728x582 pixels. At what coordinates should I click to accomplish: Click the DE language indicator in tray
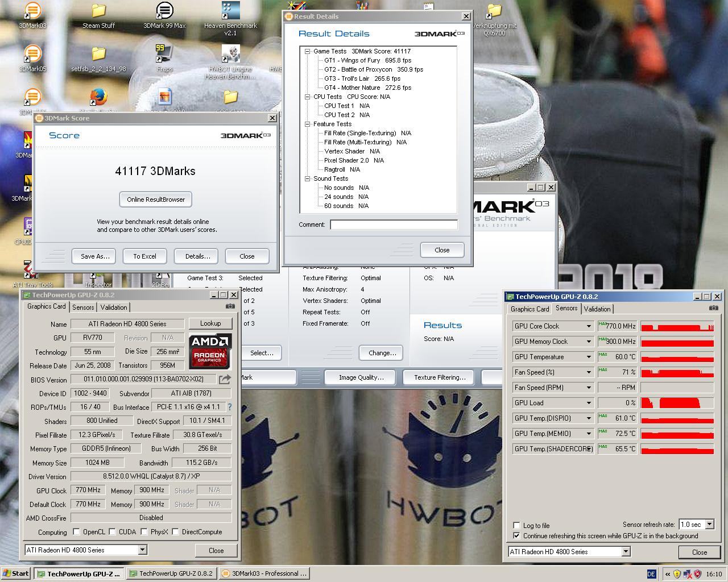click(651, 574)
